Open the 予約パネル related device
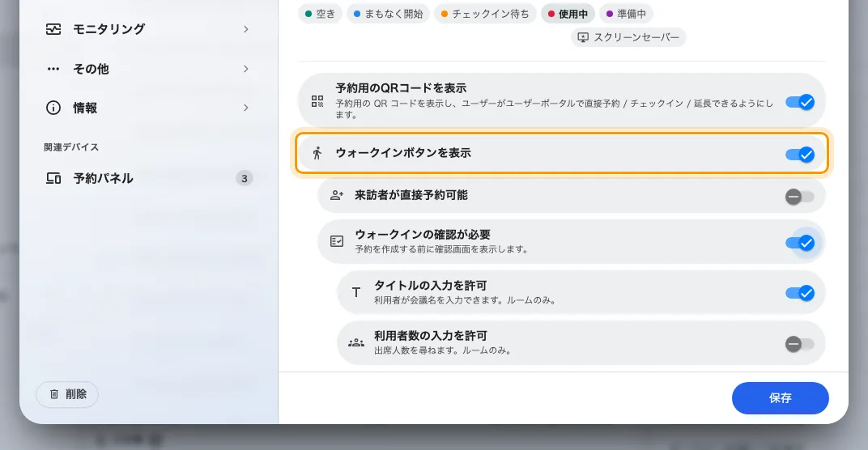This screenshot has height=450, width=868. coord(148,178)
